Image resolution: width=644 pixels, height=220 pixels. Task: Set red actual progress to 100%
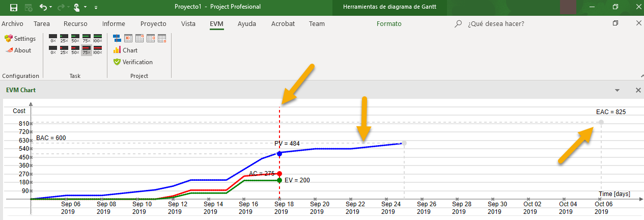(x=98, y=50)
